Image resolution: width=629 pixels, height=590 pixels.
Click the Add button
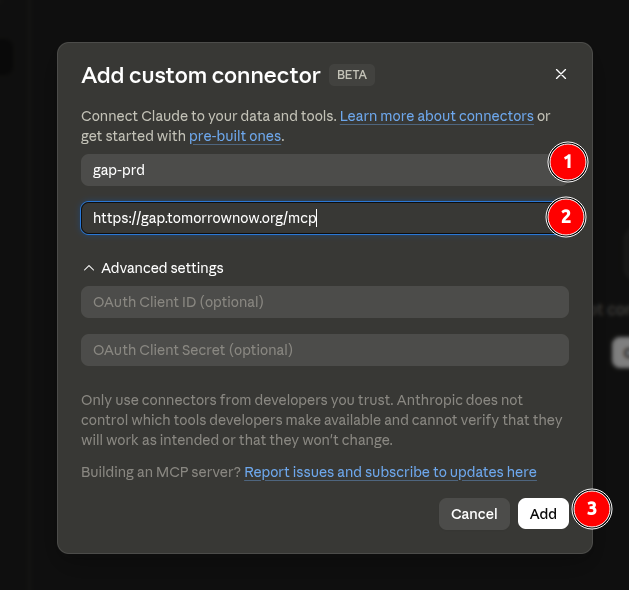[x=543, y=514]
